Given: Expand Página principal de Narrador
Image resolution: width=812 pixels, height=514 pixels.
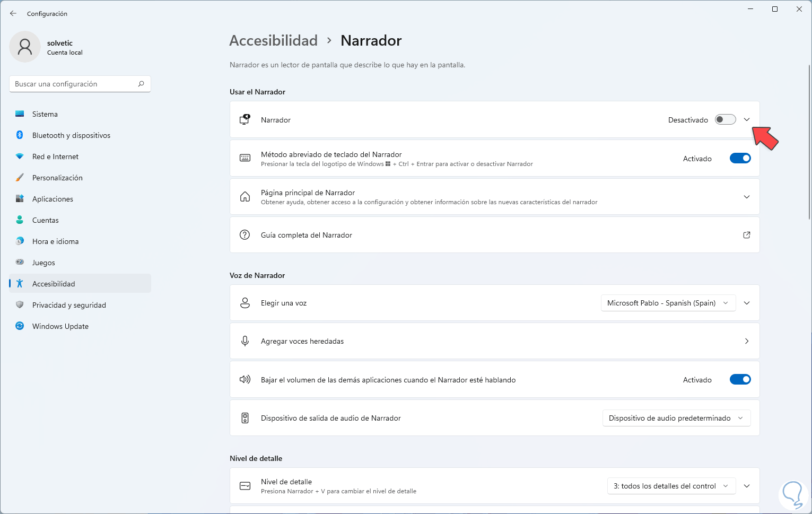Looking at the screenshot, I should (x=746, y=197).
